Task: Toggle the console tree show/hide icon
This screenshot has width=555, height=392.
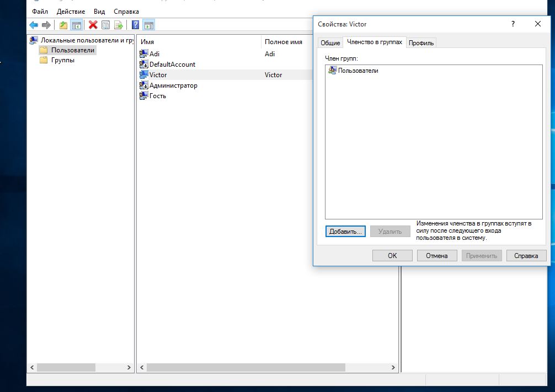Action: [x=77, y=25]
